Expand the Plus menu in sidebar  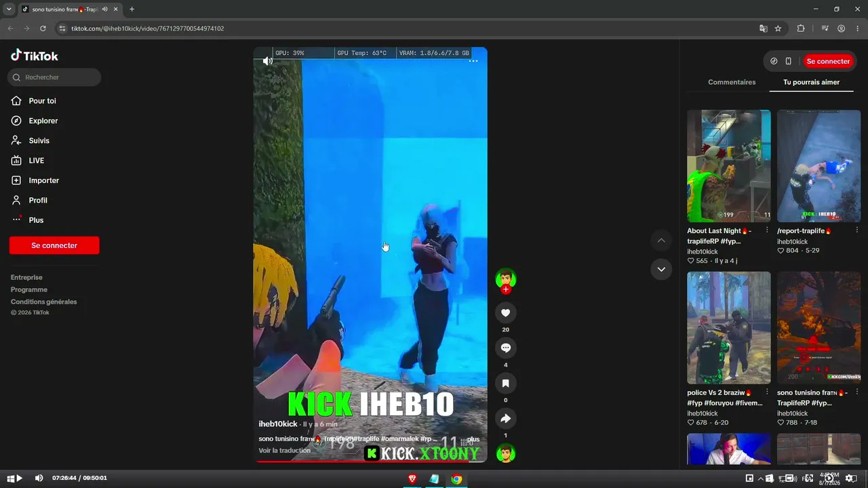pyautogui.click(x=36, y=220)
